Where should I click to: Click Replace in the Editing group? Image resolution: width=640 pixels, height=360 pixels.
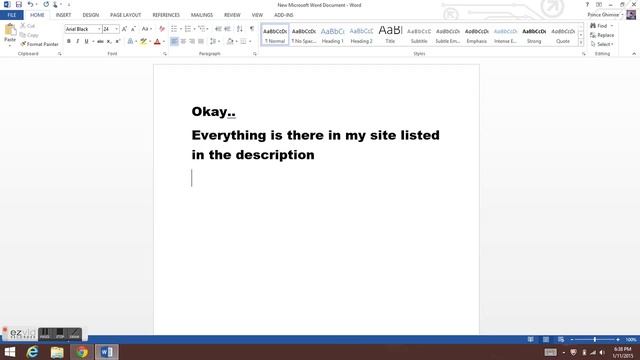point(602,35)
